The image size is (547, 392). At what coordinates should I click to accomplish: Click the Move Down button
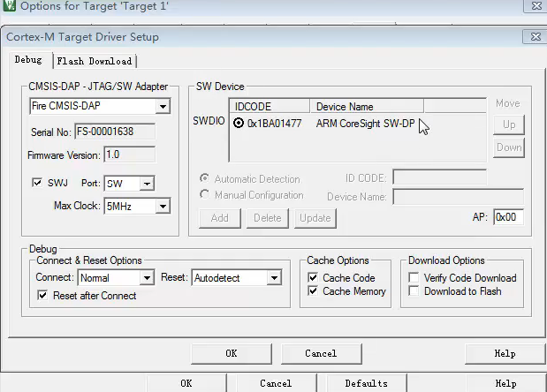pyautogui.click(x=509, y=147)
